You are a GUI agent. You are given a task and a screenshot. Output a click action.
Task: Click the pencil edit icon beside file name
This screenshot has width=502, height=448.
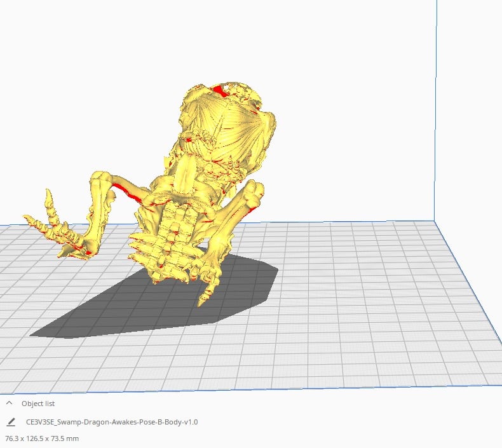coord(11,422)
